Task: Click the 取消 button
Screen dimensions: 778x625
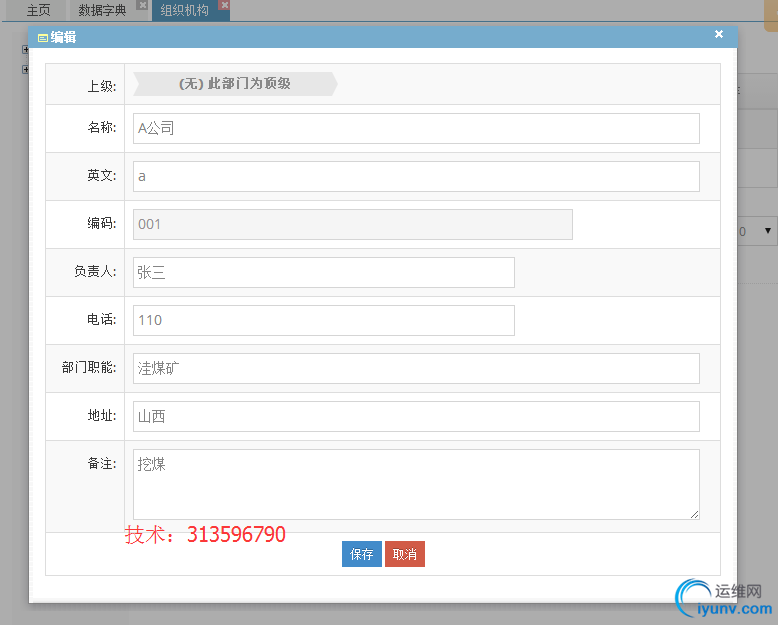Action: (x=405, y=554)
